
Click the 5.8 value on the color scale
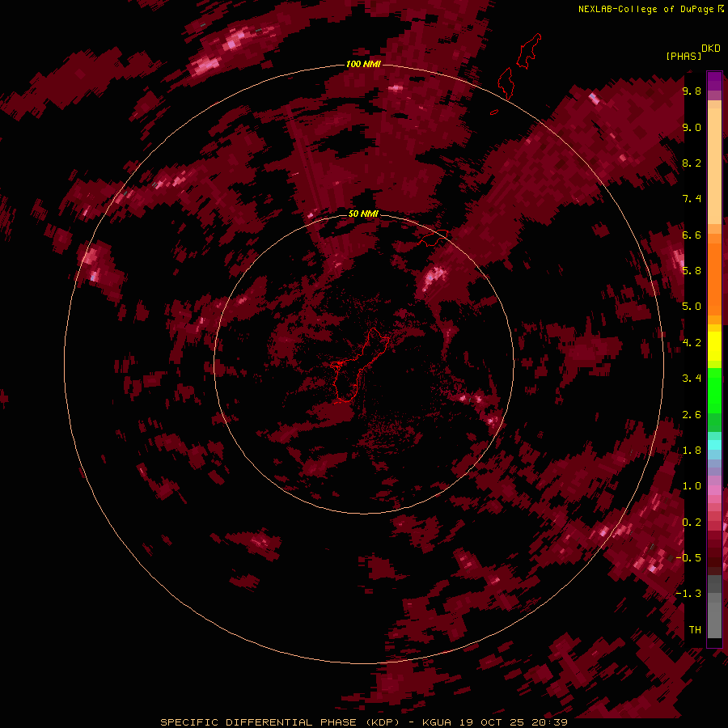(692, 271)
